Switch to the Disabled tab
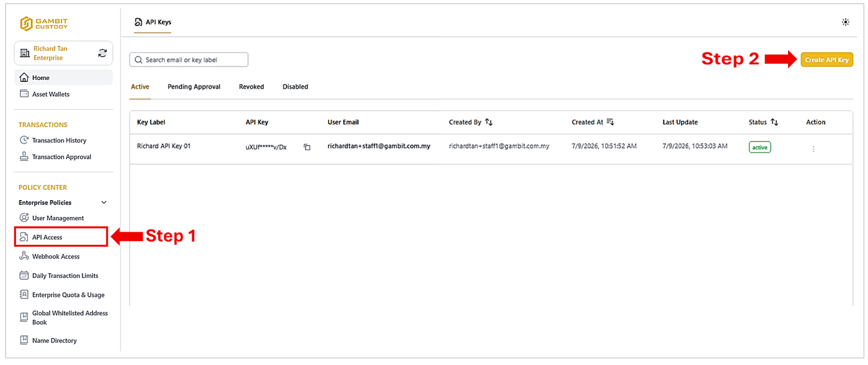 pyautogui.click(x=295, y=87)
